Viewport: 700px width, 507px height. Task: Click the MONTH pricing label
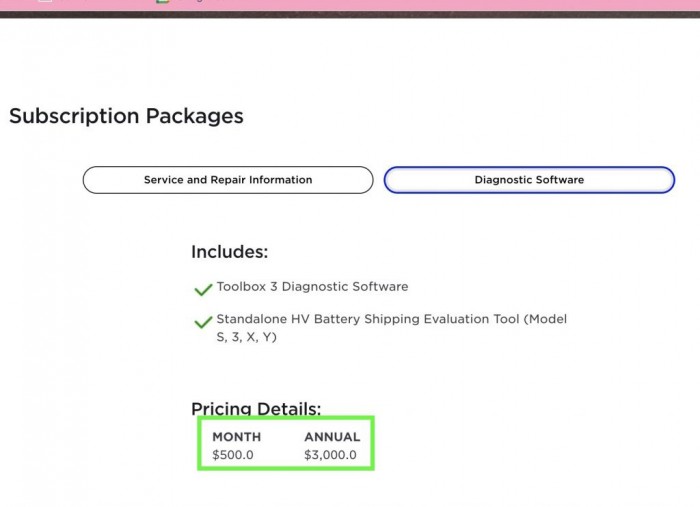click(236, 437)
